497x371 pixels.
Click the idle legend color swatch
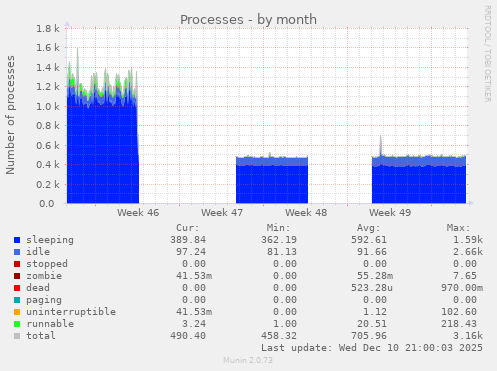[17, 252]
